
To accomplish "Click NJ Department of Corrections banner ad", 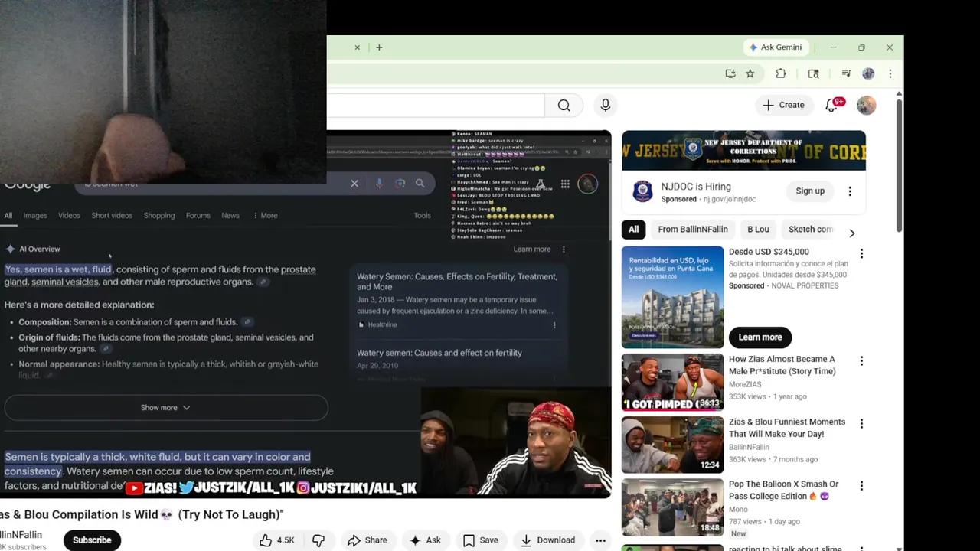I will point(743,150).
